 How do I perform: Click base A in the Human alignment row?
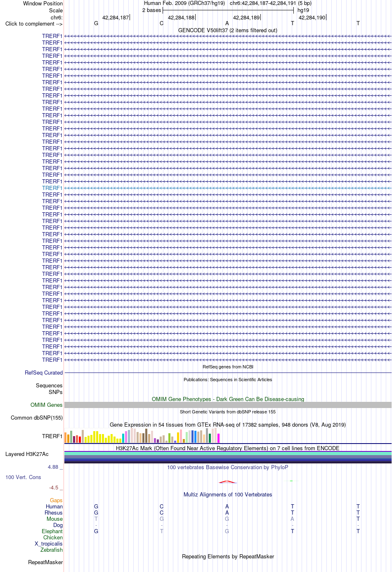pyautogui.click(x=227, y=506)
